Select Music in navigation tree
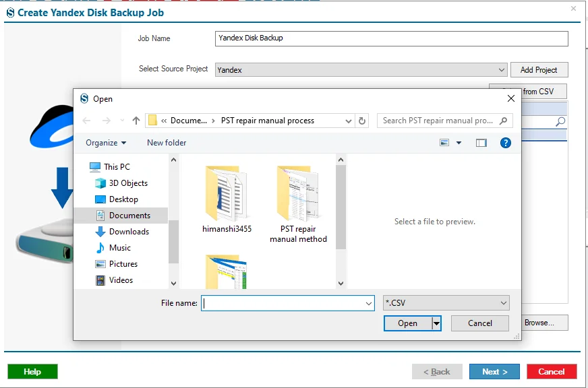588x388 pixels. click(x=119, y=248)
